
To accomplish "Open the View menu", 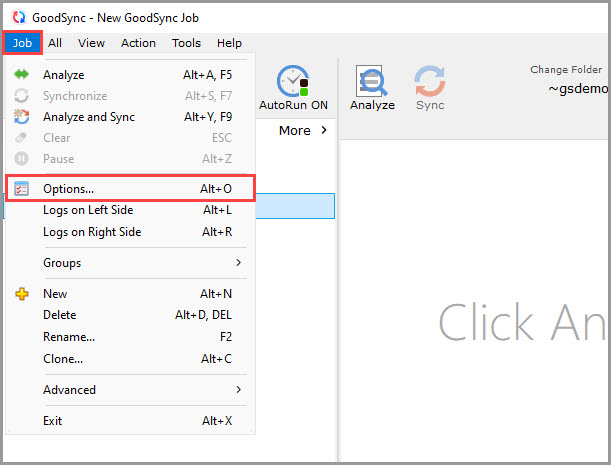I will click(x=91, y=43).
